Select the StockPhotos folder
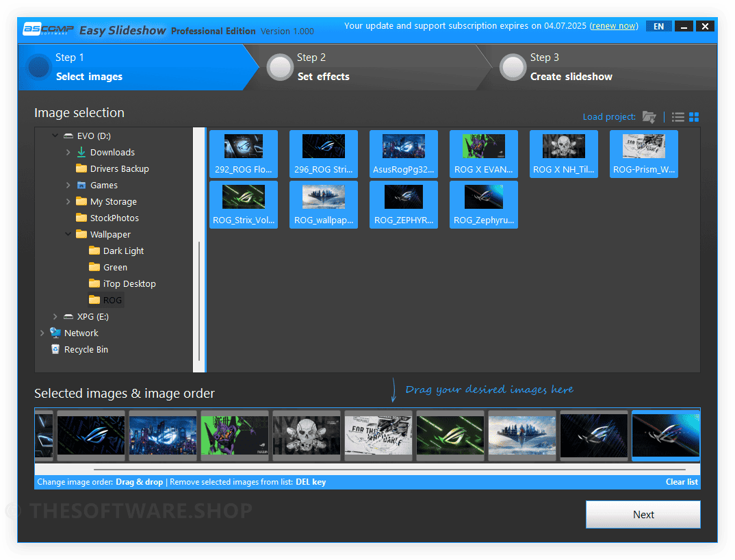 click(107, 218)
